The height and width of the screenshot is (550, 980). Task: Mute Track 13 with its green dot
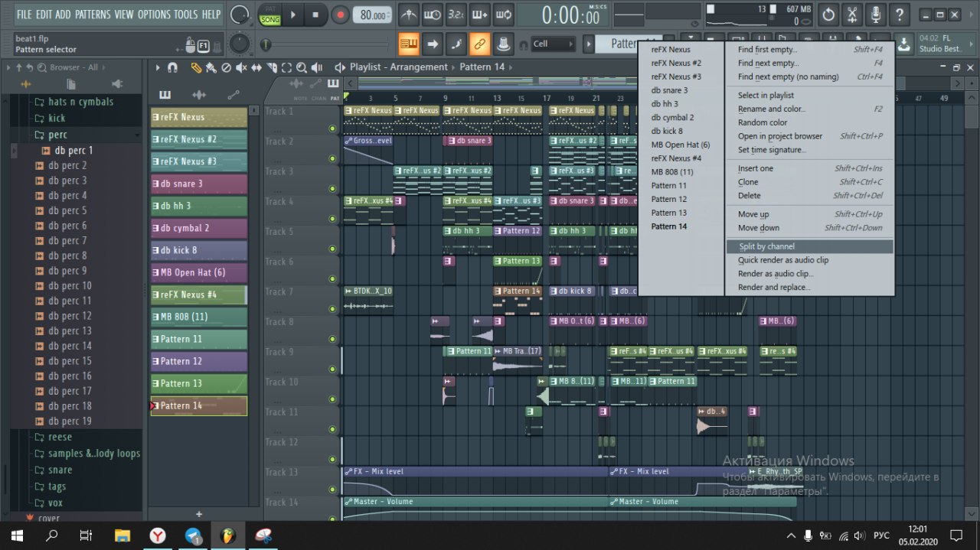(x=332, y=490)
